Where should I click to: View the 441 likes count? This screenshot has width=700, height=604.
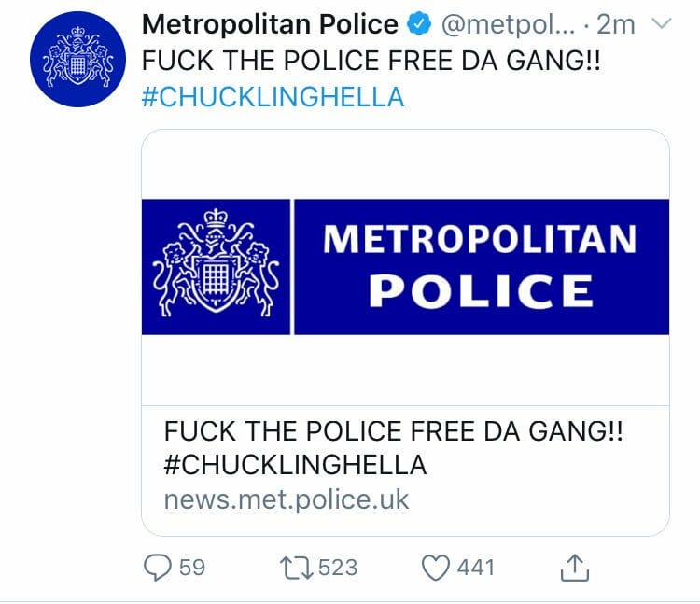tap(476, 568)
